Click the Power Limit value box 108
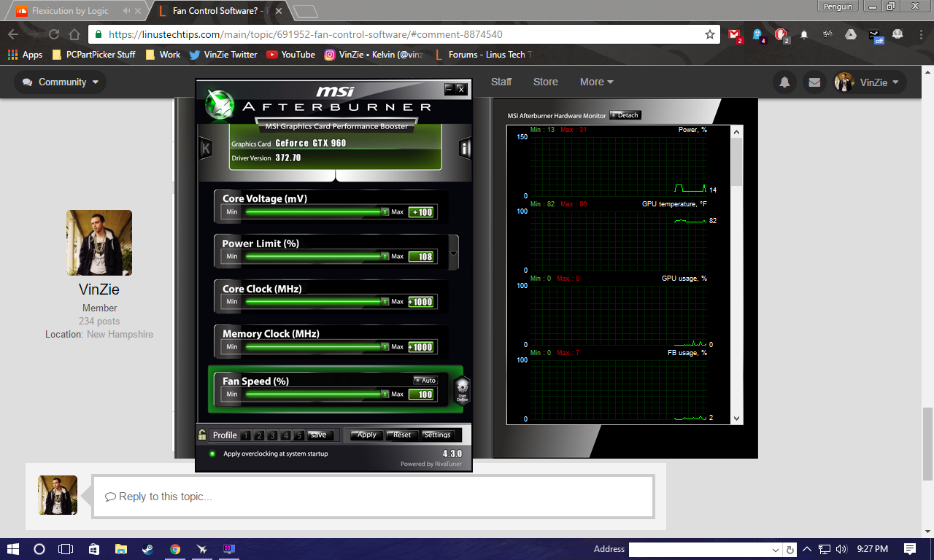 coord(421,257)
